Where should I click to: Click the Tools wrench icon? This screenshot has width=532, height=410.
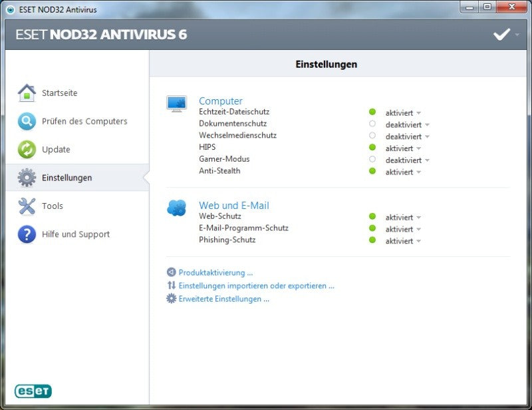27,206
